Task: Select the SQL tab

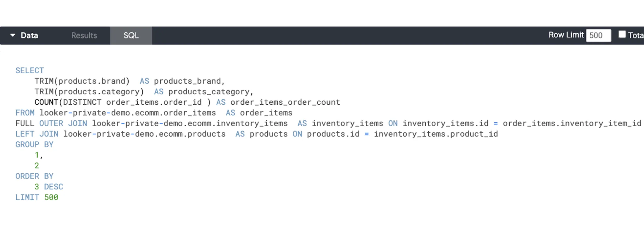Action: click(x=131, y=36)
